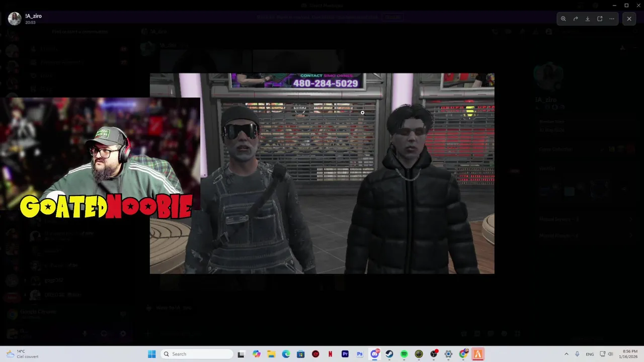Image resolution: width=644 pixels, height=362 pixels.
Task: Open File Explorer from the taskbar
Action: (x=271, y=354)
